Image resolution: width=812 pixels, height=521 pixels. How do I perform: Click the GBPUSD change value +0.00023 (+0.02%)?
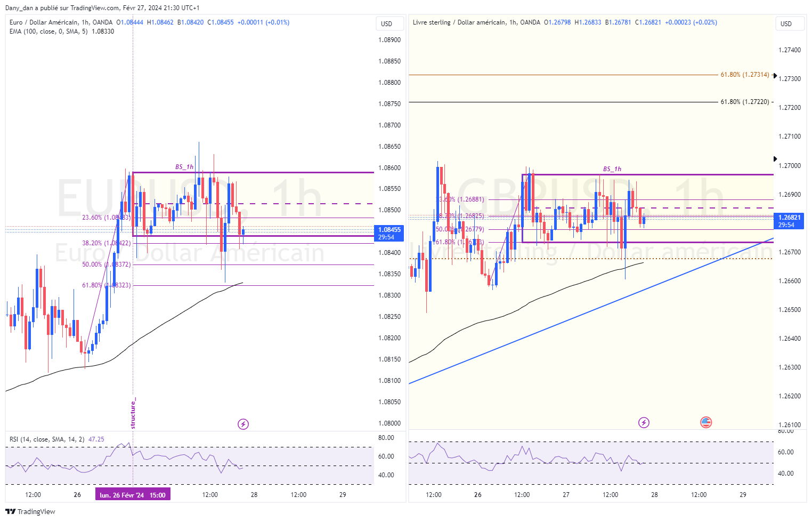[x=691, y=22]
